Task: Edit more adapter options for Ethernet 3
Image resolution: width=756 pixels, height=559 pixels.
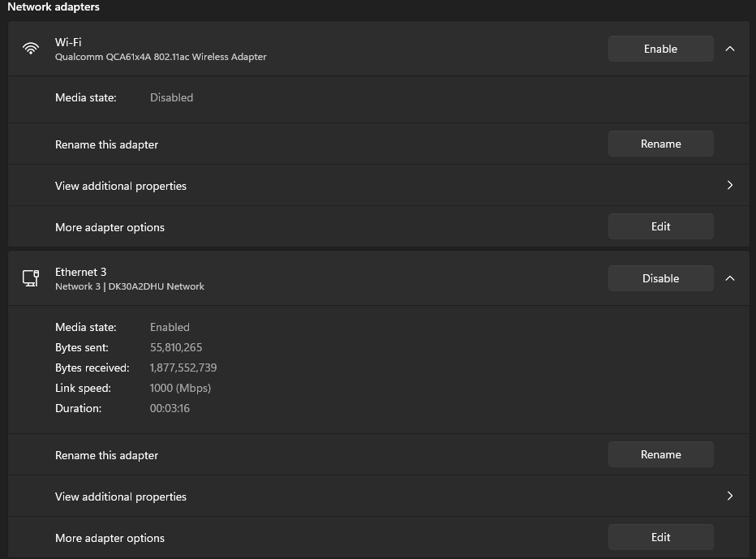Action: click(x=660, y=537)
